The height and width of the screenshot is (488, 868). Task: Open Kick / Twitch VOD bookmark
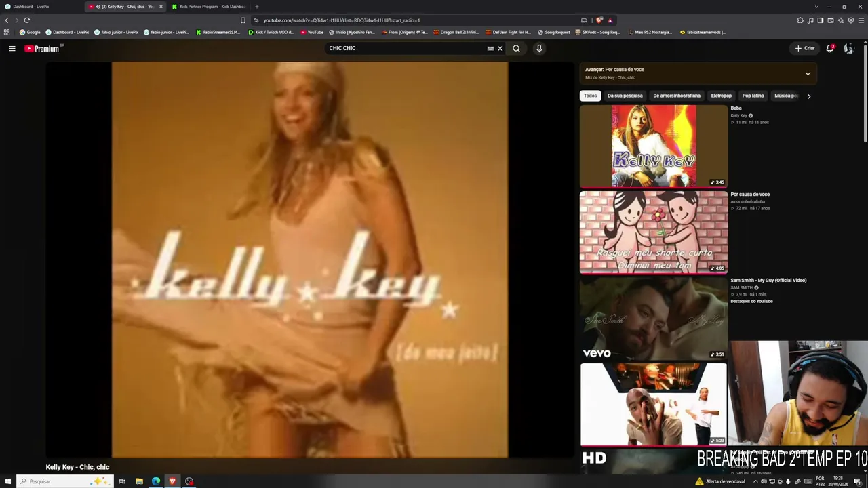click(x=271, y=32)
